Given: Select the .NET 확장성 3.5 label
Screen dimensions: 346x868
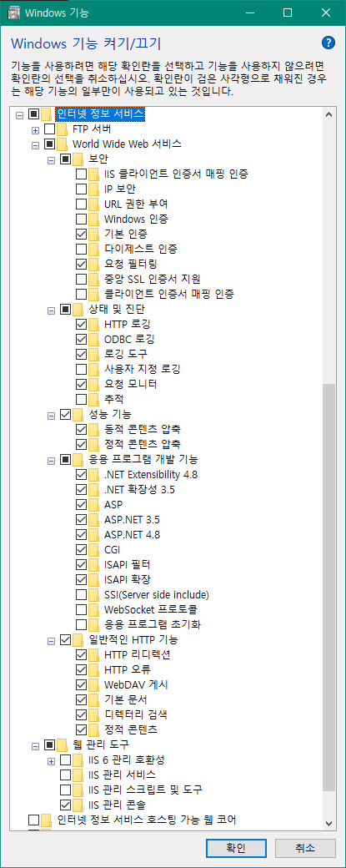Looking at the screenshot, I should pyautogui.click(x=139, y=489).
